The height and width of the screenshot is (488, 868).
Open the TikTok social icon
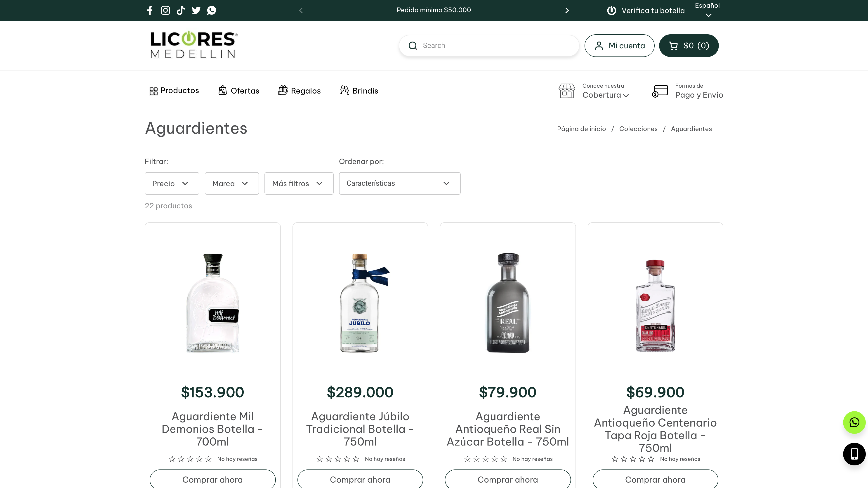[x=181, y=10]
